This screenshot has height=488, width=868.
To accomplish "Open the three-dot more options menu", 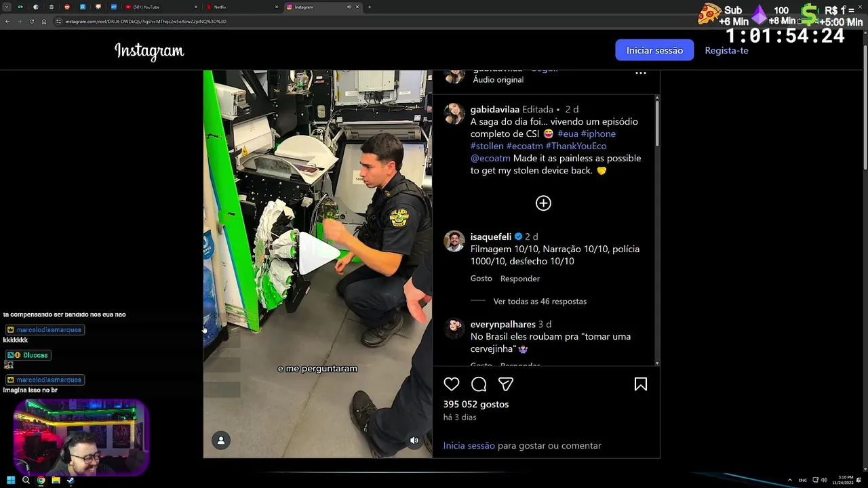I will pos(640,73).
